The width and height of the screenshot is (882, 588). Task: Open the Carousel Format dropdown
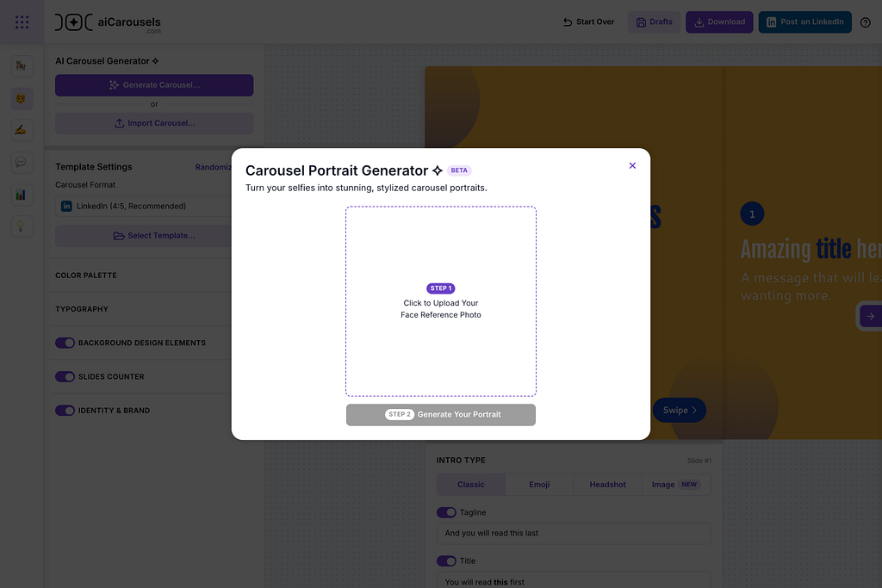point(144,207)
